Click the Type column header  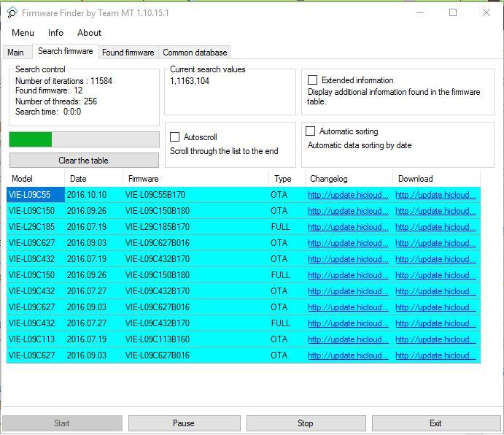(287, 179)
